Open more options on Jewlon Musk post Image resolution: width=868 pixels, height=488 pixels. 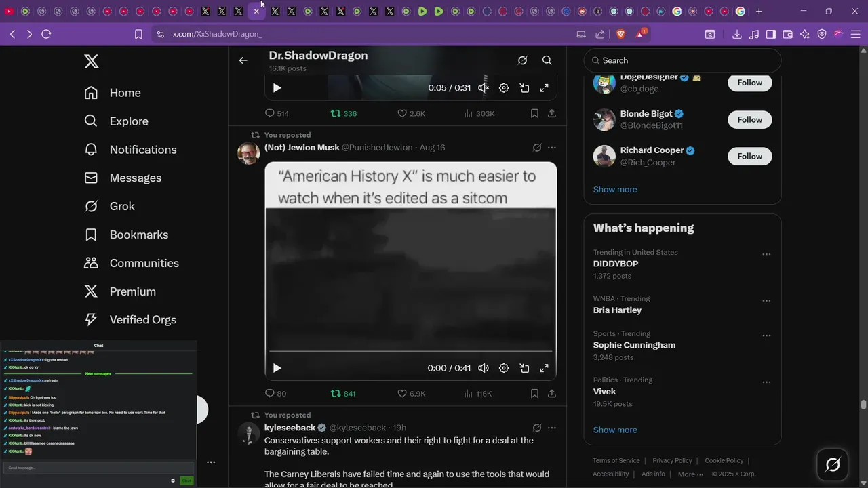tap(552, 148)
